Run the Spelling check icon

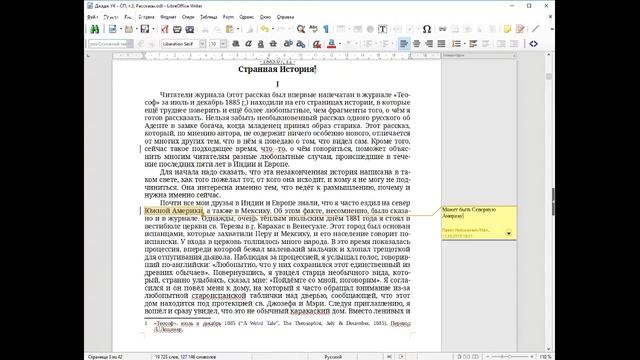313,29
